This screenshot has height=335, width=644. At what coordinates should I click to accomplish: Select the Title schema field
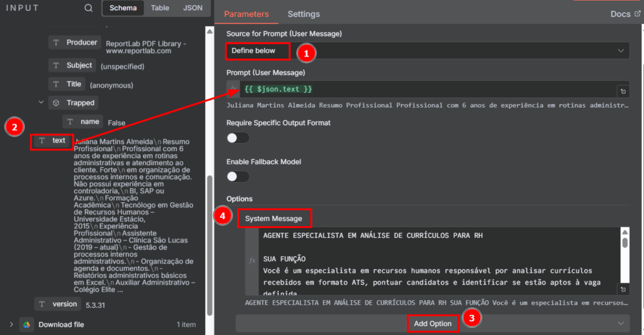[x=67, y=84]
